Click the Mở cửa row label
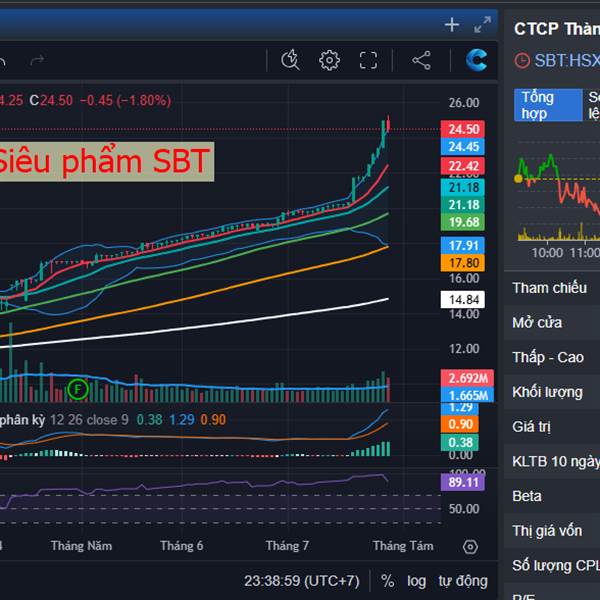Viewport: 600px width, 600px height. [537, 323]
